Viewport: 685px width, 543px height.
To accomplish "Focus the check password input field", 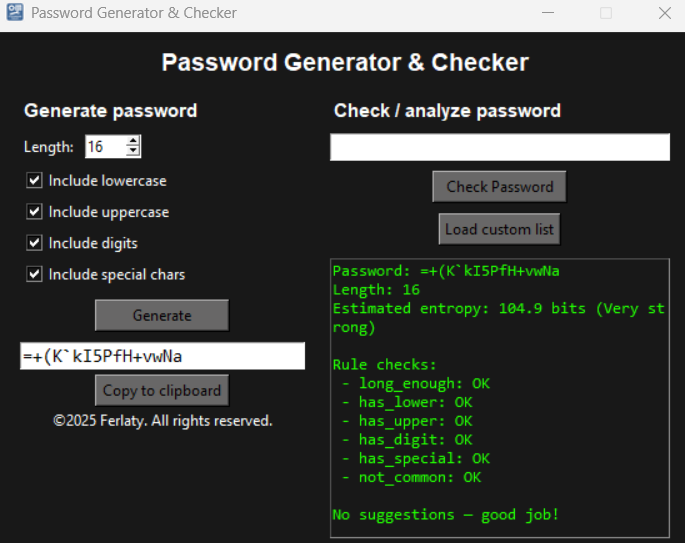I will [499, 148].
